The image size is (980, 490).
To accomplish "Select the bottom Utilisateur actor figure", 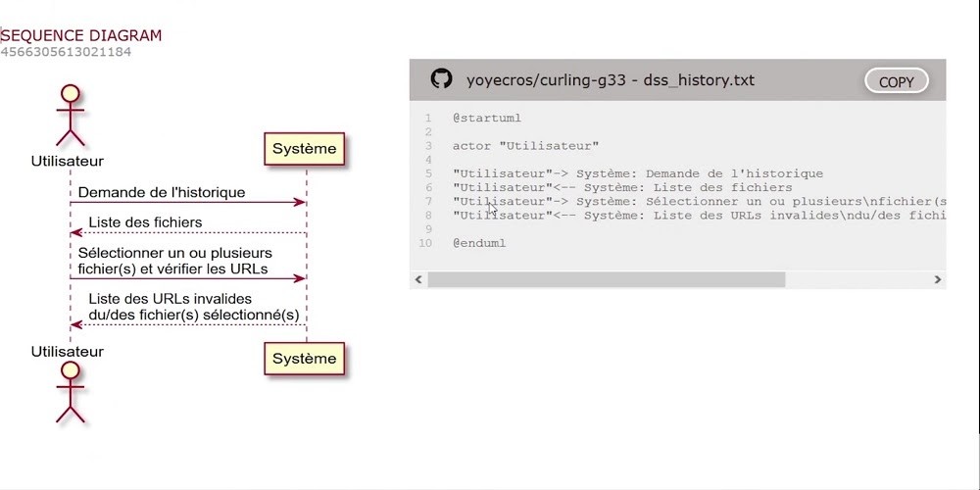I will [69, 390].
